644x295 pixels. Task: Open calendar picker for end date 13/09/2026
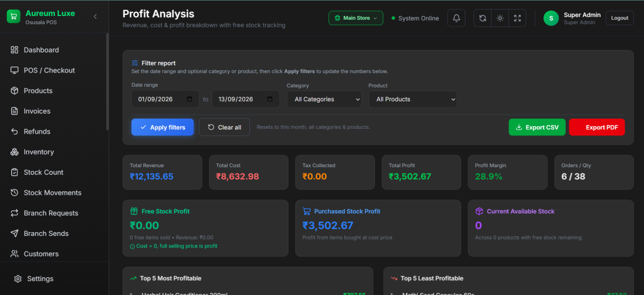pos(270,99)
